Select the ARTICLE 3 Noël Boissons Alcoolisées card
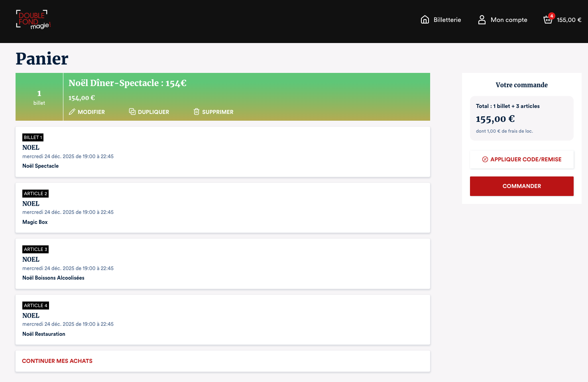588x382 pixels. pos(222,264)
